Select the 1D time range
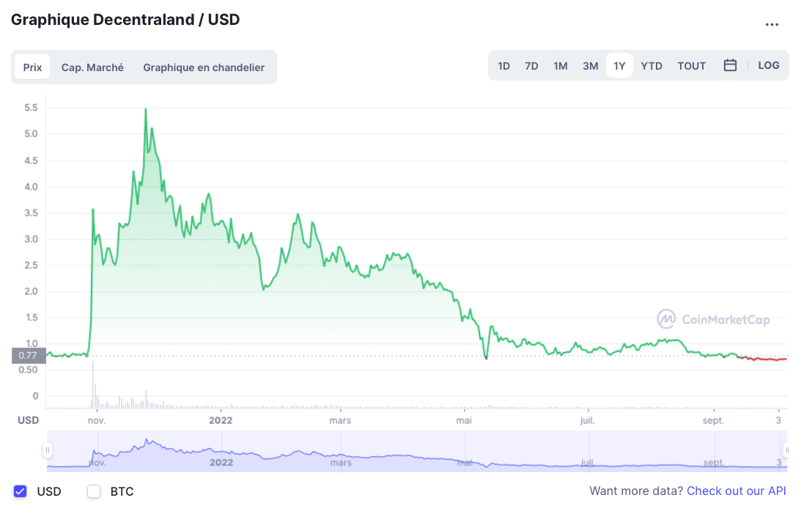The height and width of the screenshot is (525, 812). point(504,66)
